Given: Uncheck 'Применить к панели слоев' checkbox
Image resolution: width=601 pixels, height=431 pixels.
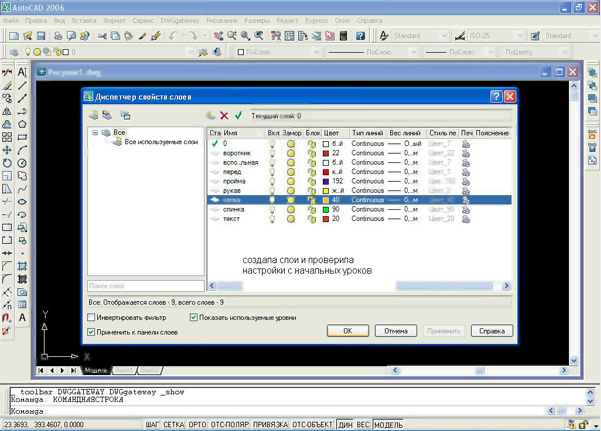Looking at the screenshot, I should [x=93, y=331].
